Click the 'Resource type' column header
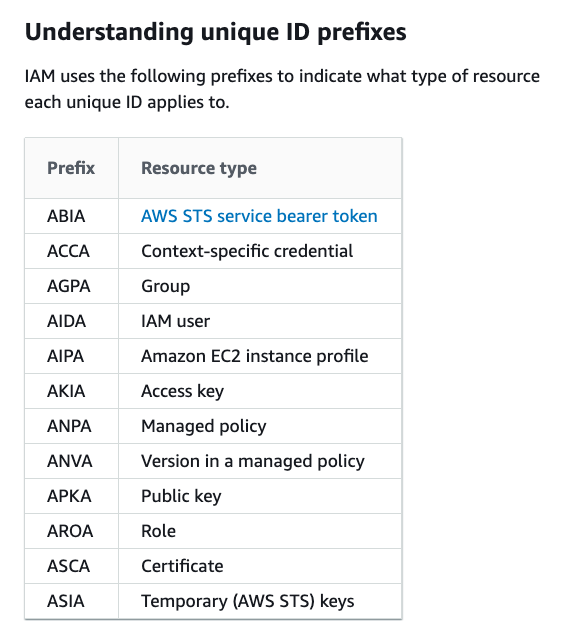The width and height of the screenshot is (564, 639). [x=260, y=168]
